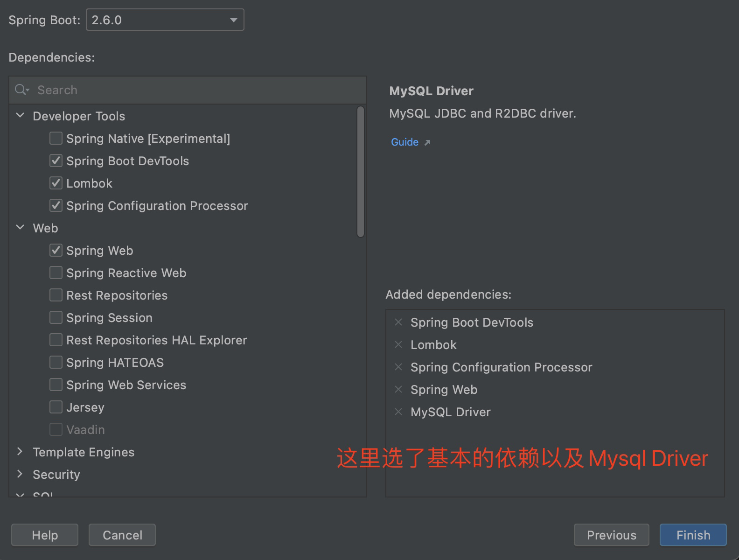Click the search magnifier icon

pos(21,90)
